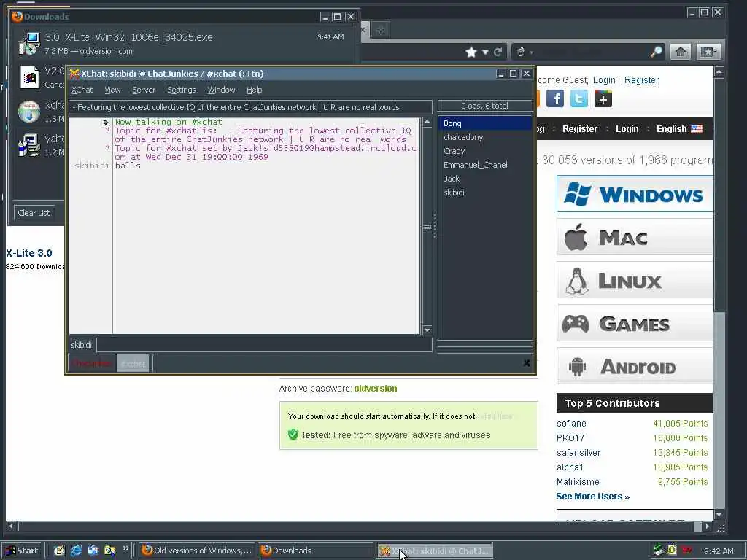This screenshot has width=747, height=560.
Task: Close current XChat tab with X icon
Action: [x=527, y=363]
